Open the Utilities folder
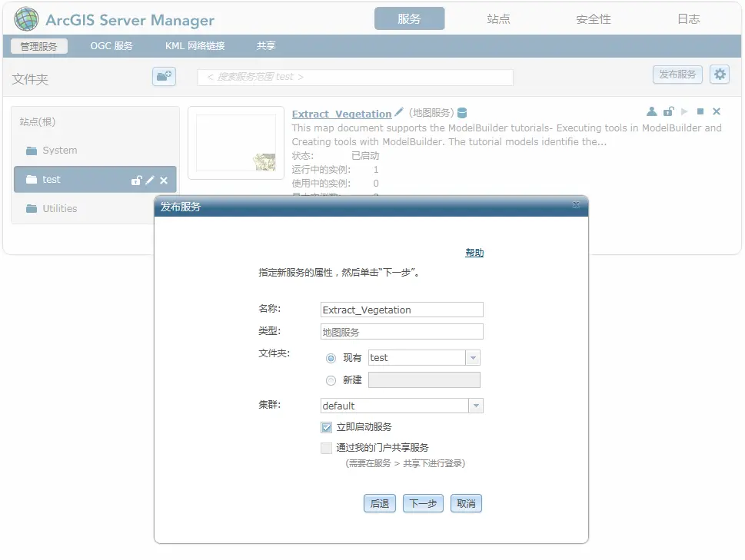 coord(59,209)
